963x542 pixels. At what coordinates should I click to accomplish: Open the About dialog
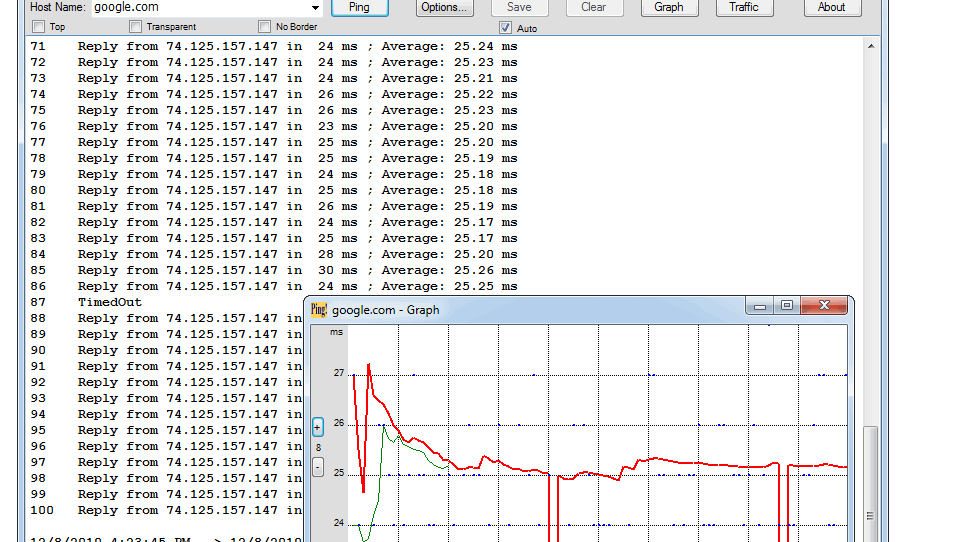pyautogui.click(x=832, y=7)
